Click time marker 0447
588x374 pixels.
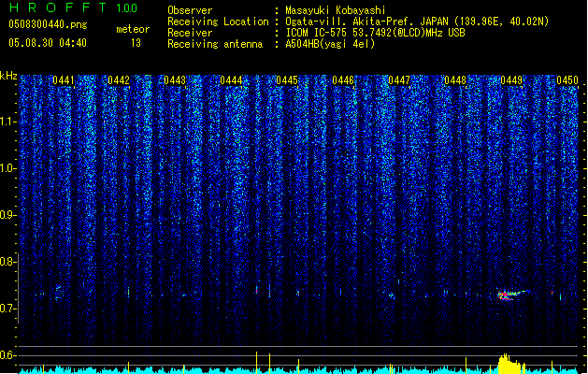pyautogui.click(x=399, y=80)
